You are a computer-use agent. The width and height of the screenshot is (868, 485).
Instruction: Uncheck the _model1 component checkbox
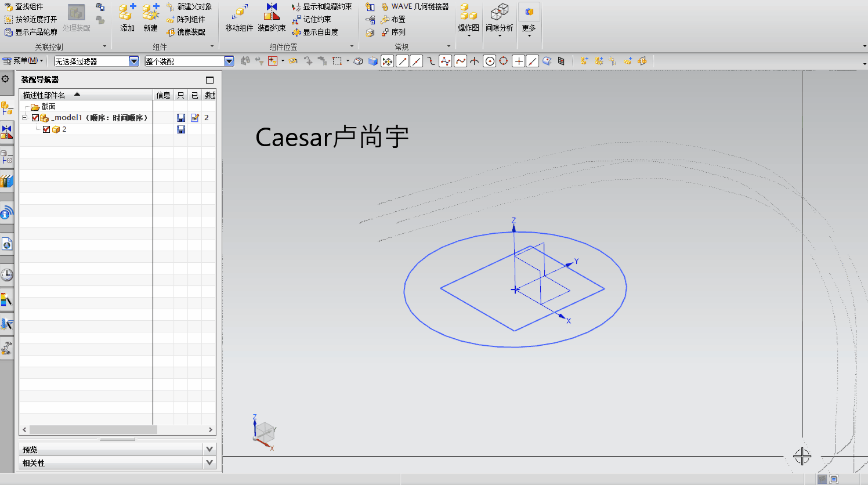(x=35, y=117)
